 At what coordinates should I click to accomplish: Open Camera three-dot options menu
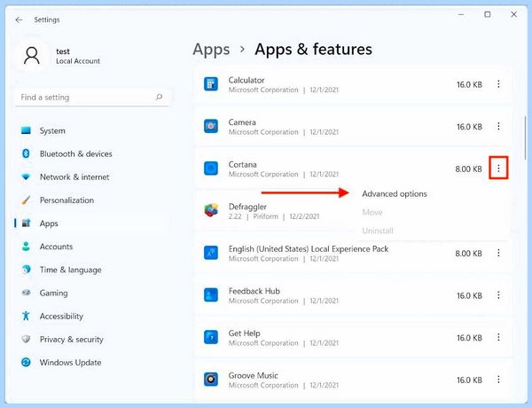pos(498,126)
